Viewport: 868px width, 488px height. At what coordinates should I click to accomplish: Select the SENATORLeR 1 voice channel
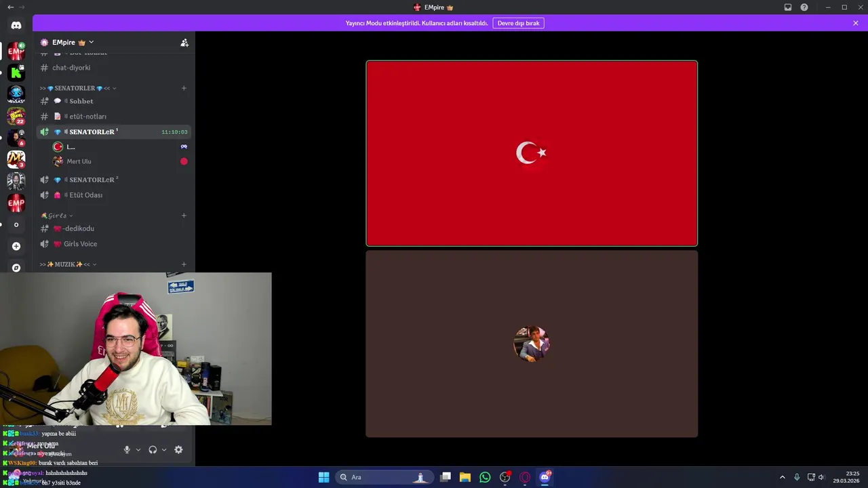click(x=114, y=131)
